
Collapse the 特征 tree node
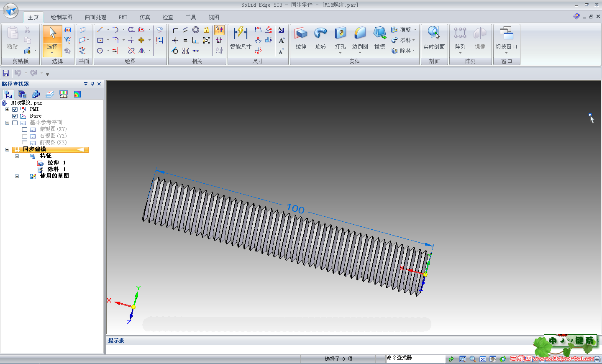[x=17, y=156]
